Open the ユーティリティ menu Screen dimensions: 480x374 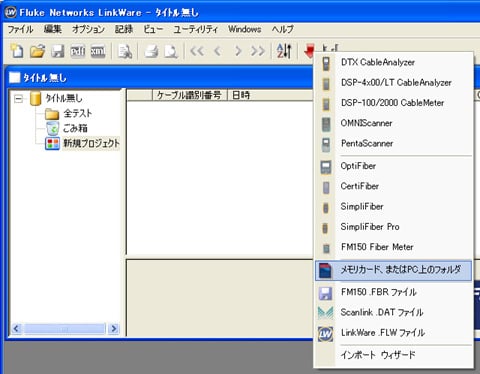pos(195,29)
